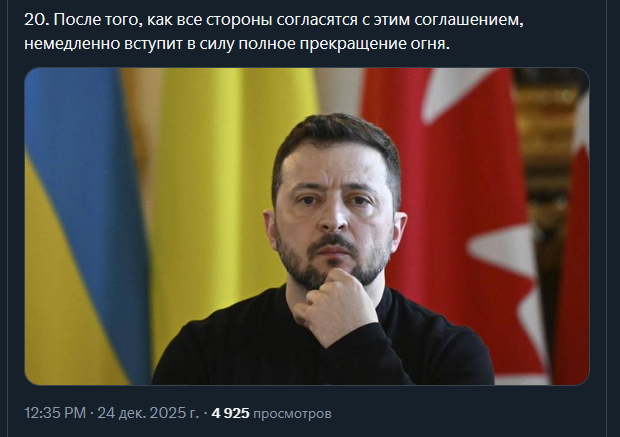Click the word просмотров
The image size is (620, 437).
click(x=292, y=414)
